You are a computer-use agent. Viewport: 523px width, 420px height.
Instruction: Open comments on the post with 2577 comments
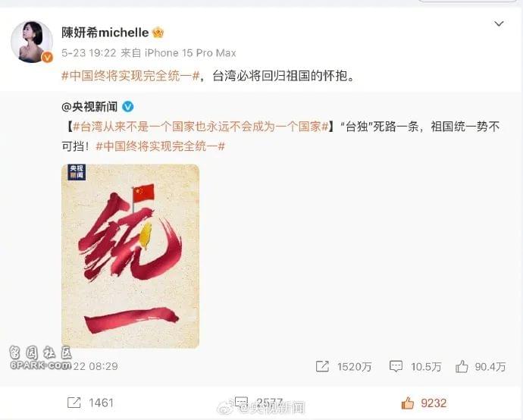(x=241, y=402)
